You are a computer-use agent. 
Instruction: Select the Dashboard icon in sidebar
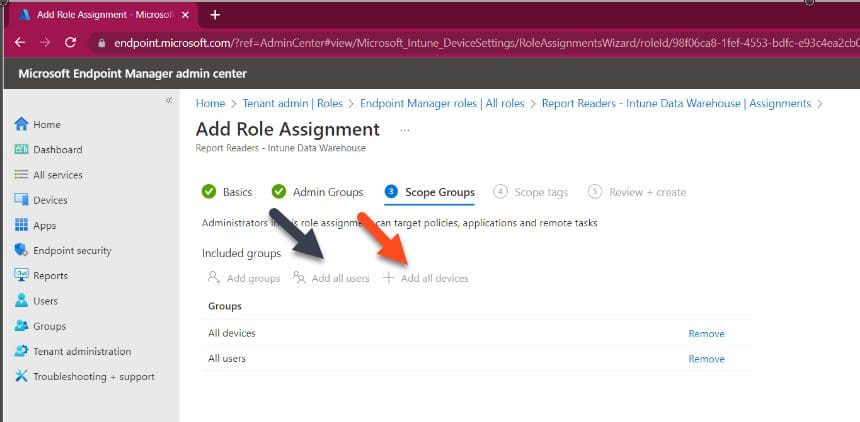click(x=21, y=149)
